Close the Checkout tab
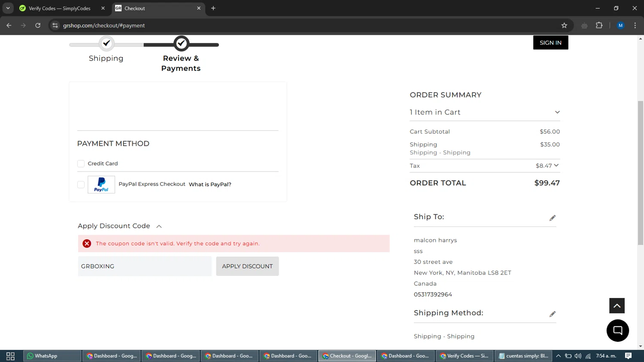This screenshot has width=644, height=362. click(x=199, y=8)
